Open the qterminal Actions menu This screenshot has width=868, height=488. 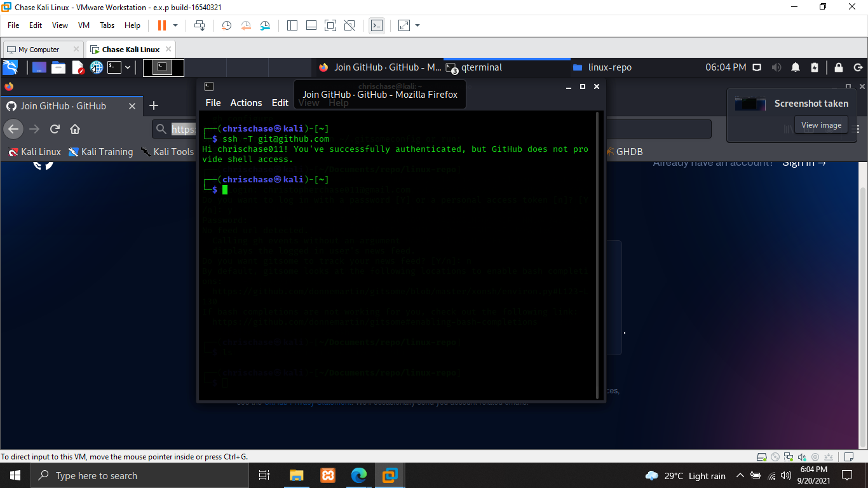coord(246,102)
